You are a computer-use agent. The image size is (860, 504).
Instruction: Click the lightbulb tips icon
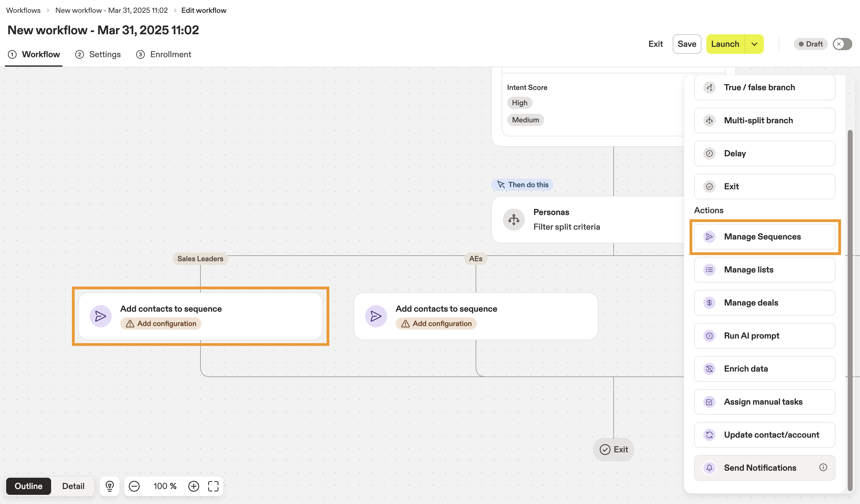(110, 486)
